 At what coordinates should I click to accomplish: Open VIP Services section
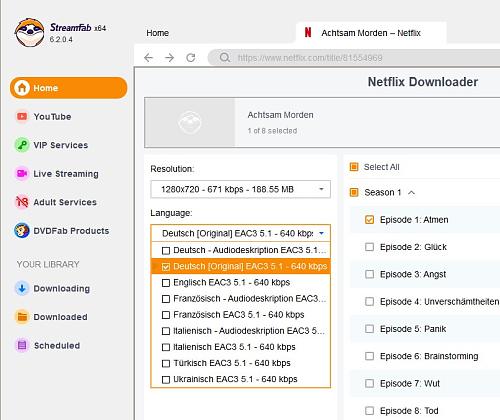click(x=61, y=145)
